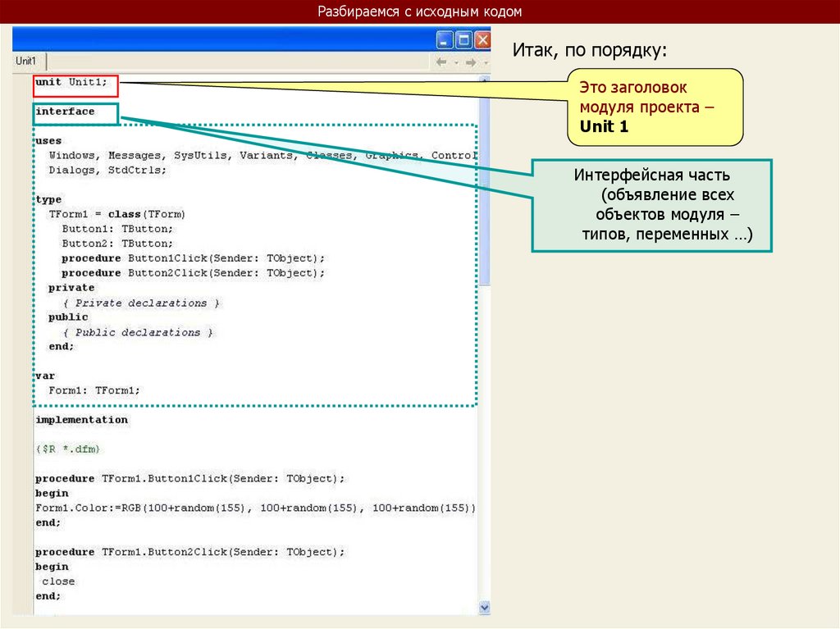Click the 'procedure TForm1.Button2Click' implementation line
The image size is (840, 629).
tap(190, 552)
